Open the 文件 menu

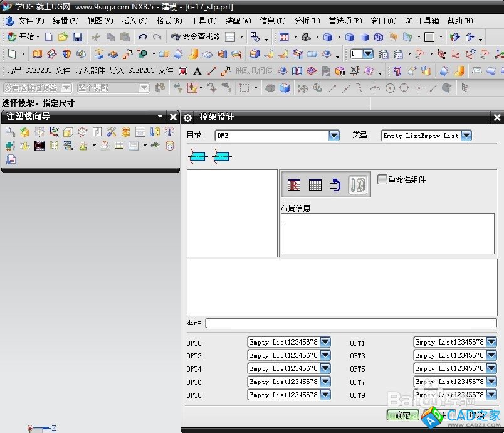(30, 21)
